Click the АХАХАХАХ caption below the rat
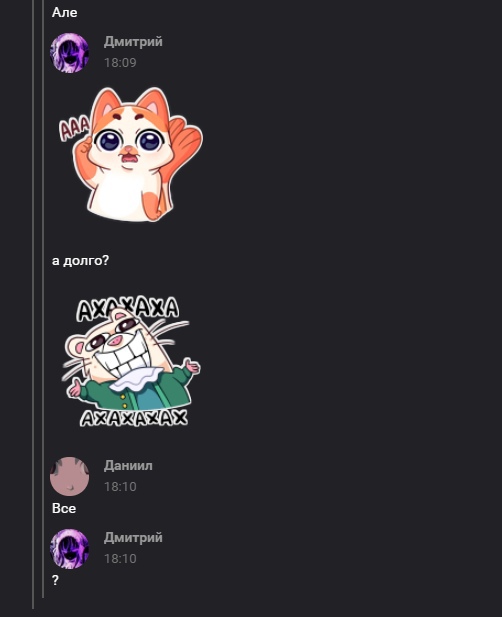 pyautogui.click(x=134, y=419)
